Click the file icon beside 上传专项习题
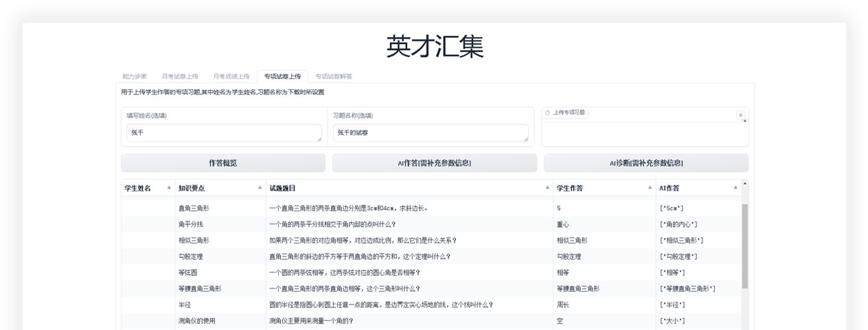 (548, 113)
